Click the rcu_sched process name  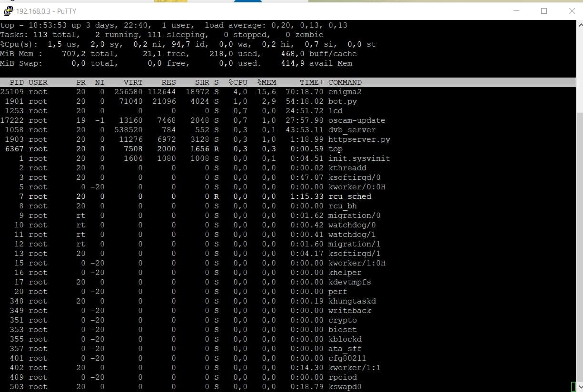[349, 196]
